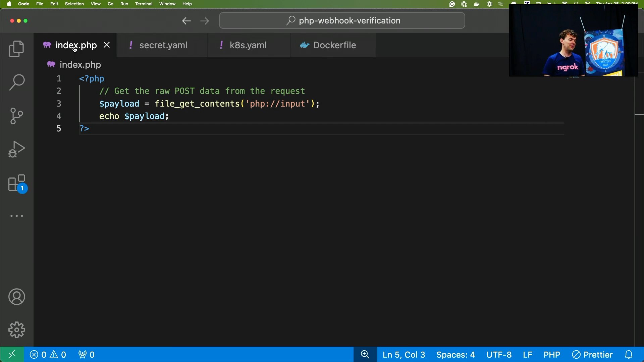Open the Manage gear settings icon
644x362 pixels.
pos(16,330)
